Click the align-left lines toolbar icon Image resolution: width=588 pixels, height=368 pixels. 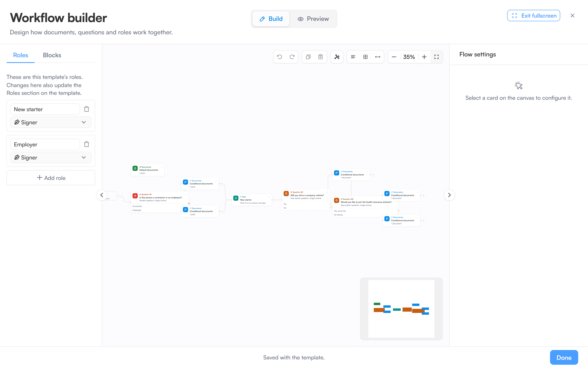(x=353, y=57)
